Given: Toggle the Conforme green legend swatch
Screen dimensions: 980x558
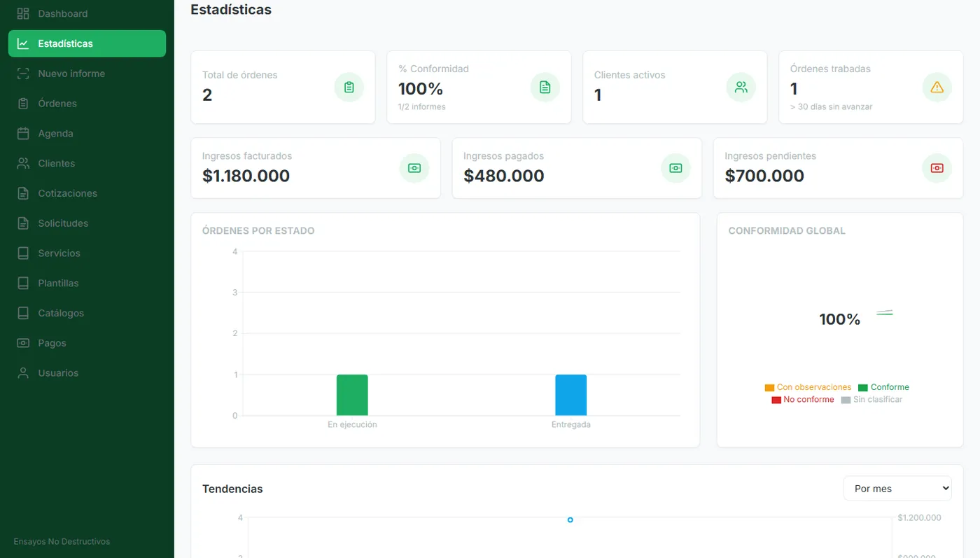Looking at the screenshot, I should click(x=863, y=388).
